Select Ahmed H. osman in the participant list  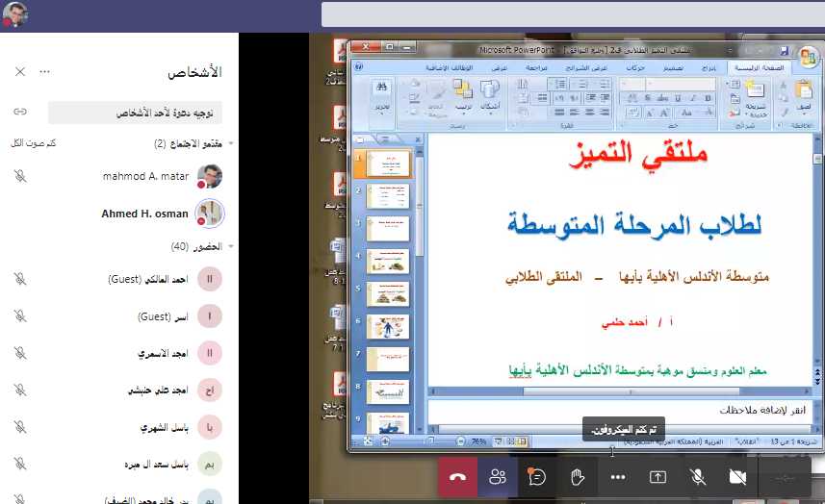click(x=144, y=214)
